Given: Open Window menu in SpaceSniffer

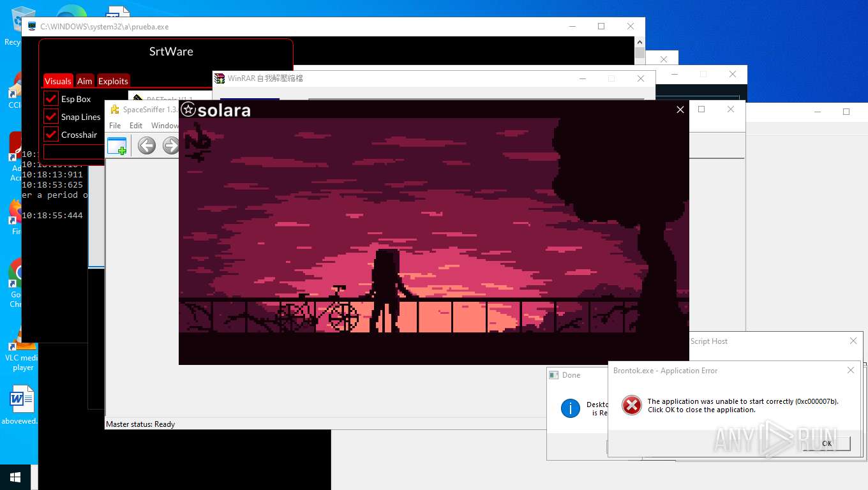Looking at the screenshot, I should [165, 126].
